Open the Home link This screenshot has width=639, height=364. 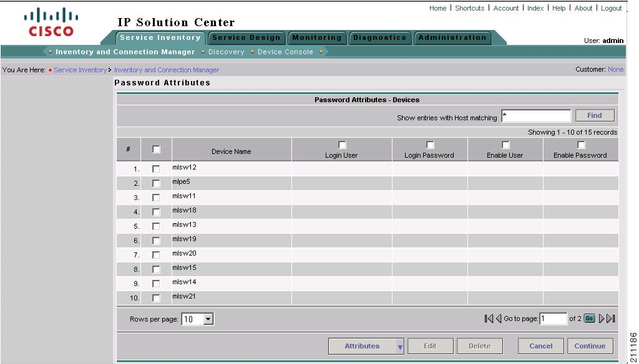437,8
